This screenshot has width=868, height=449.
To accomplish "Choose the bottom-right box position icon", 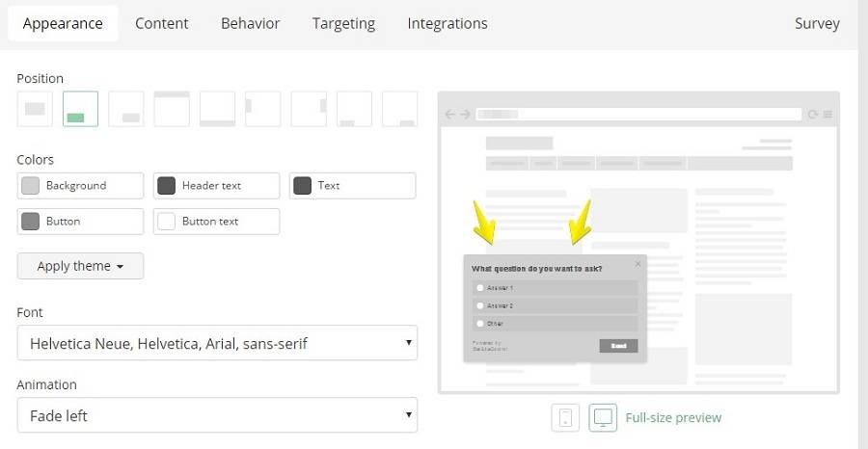I will [x=126, y=109].
